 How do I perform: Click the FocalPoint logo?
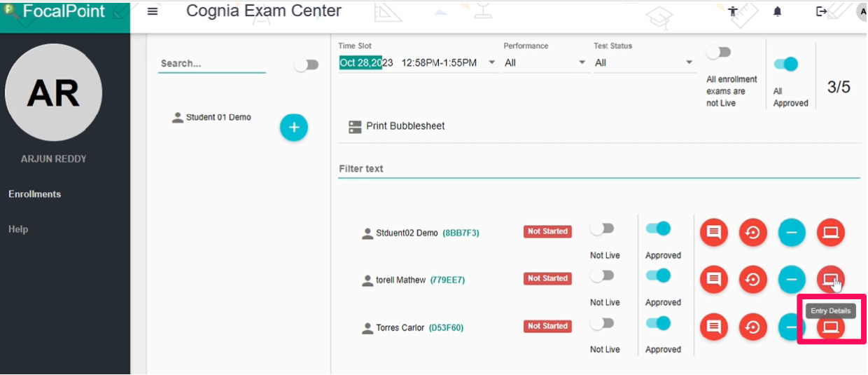[55, 11]
